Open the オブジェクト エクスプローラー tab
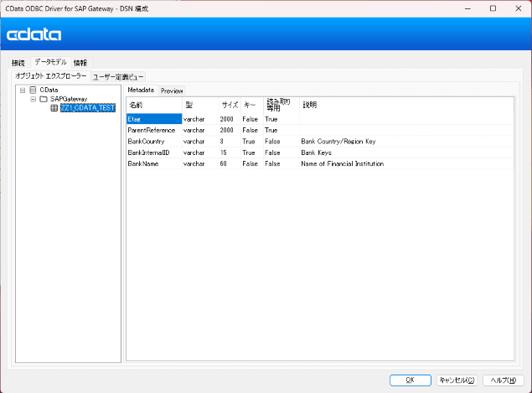 tap(51, 76)
